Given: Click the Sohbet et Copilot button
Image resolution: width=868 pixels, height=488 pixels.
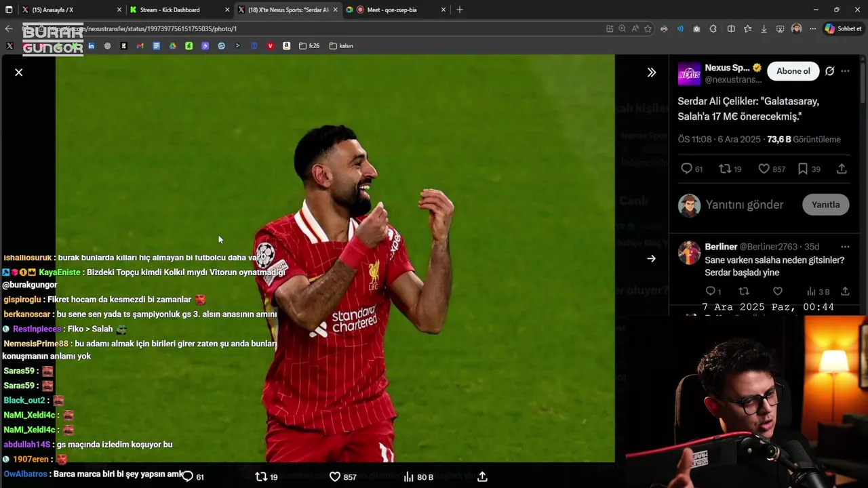Looking at the screenshot, I should 844,28.
